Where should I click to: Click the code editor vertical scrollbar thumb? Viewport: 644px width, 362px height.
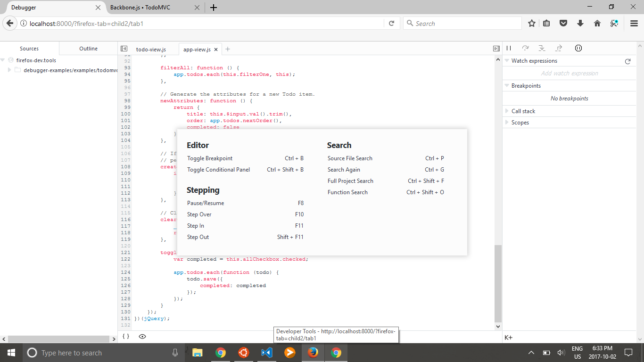click(498, 283)
